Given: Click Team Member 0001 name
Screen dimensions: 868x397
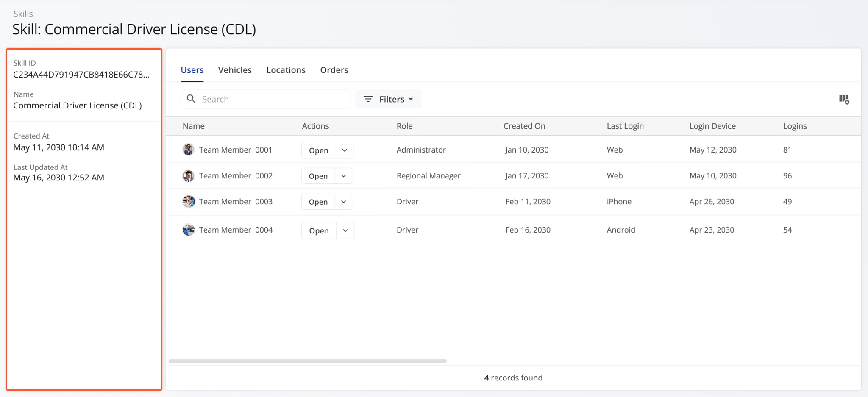Looking at the screenshot, I should [236, 150].
